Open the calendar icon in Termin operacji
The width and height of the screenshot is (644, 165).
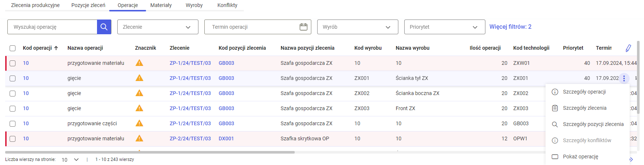click(303, 27)
